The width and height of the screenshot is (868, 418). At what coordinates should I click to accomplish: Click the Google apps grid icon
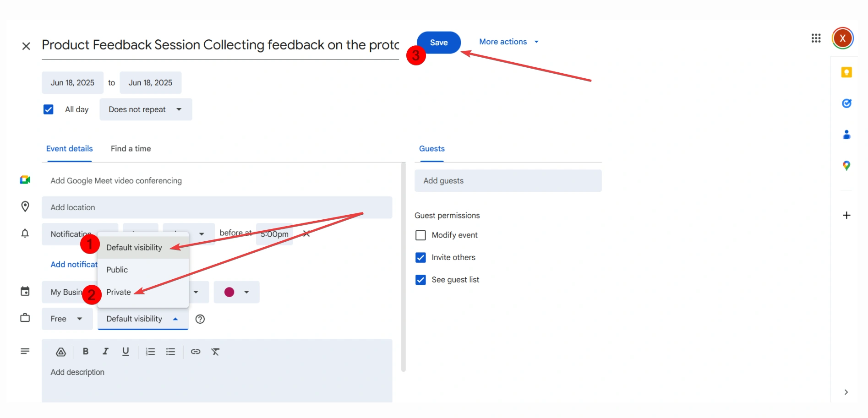[x=816, y=38]
